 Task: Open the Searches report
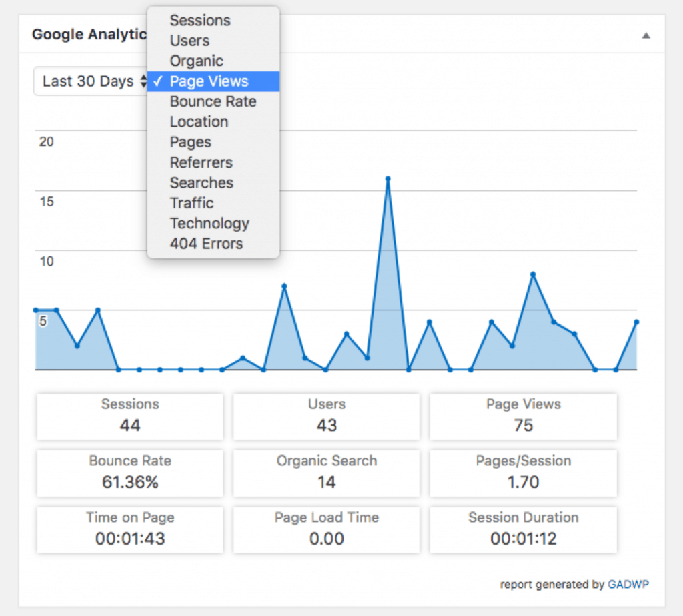(x=201, y=182)
